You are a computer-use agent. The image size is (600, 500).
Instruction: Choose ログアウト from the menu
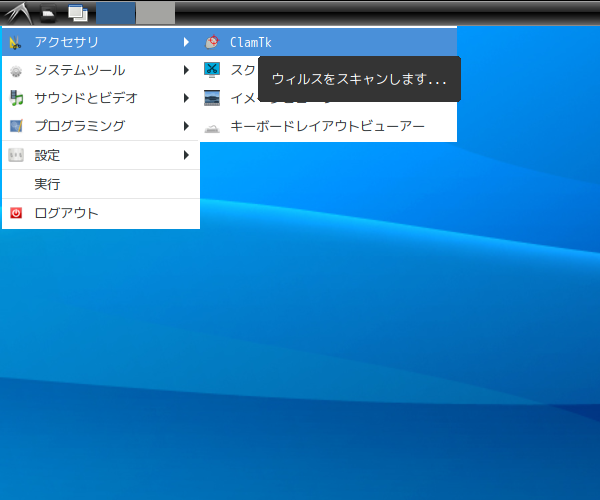click(101, 213)
